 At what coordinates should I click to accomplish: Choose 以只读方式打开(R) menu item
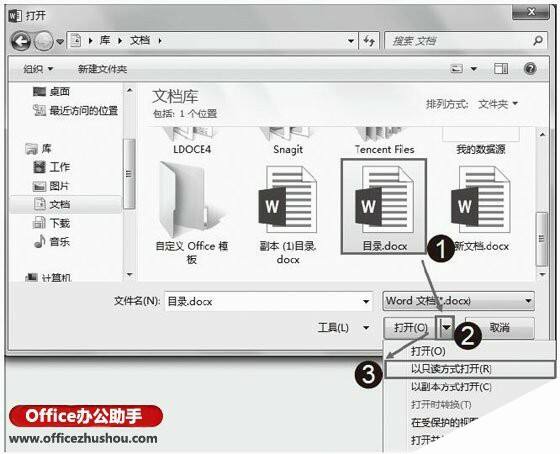(x=469, y=369)
